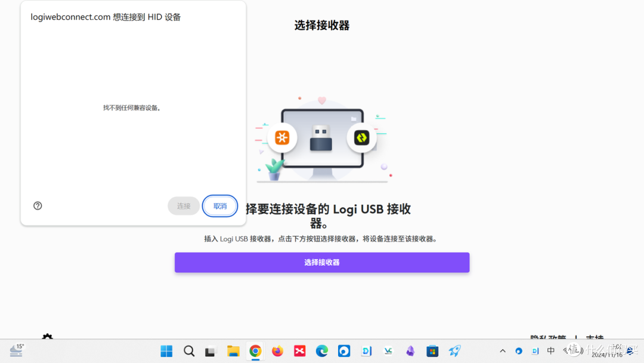
Task: Open the weather widget showing 15°
Action: click(x=17, y=350)
